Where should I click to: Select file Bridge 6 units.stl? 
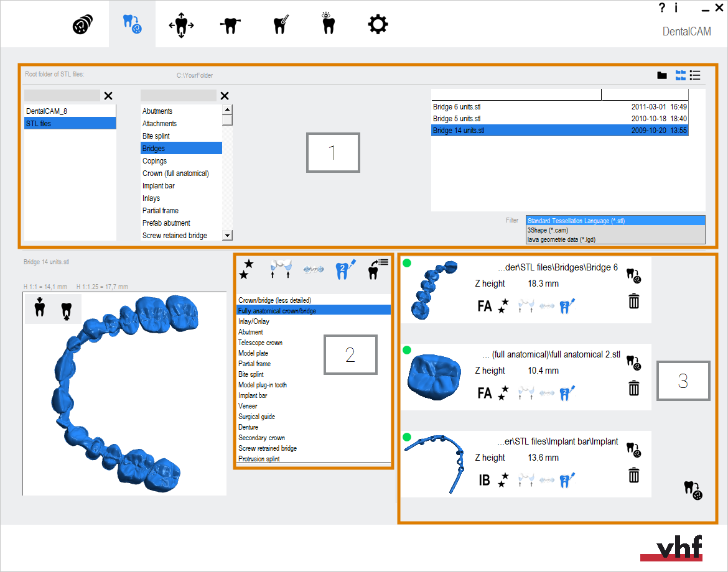coord(559,107)
